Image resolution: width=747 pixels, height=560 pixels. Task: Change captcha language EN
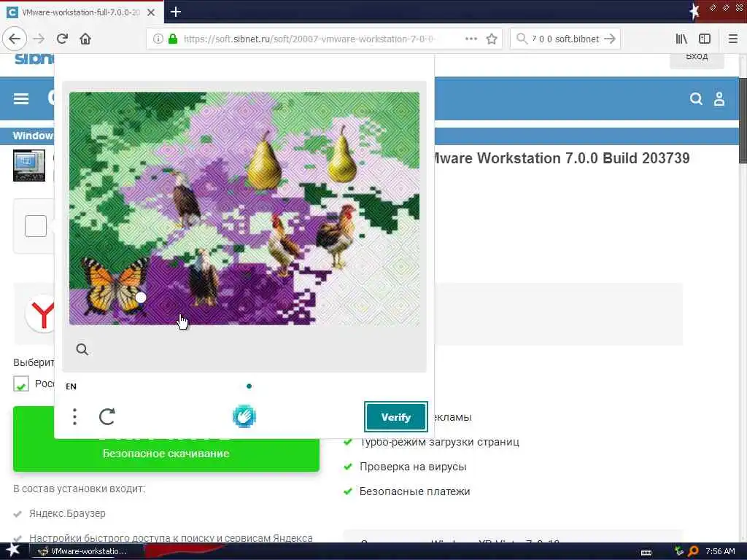[x=71, y=386]
